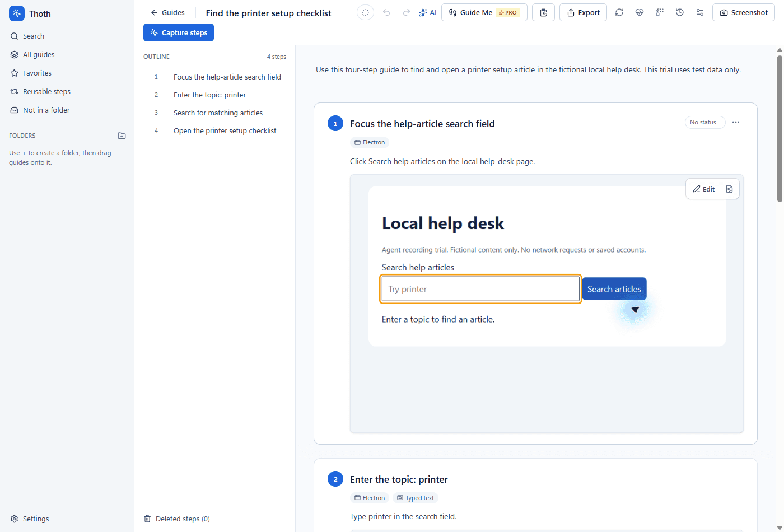Click the Capture steps button
This screenshot has width=784, height=532.
click(x=179, y=32)
